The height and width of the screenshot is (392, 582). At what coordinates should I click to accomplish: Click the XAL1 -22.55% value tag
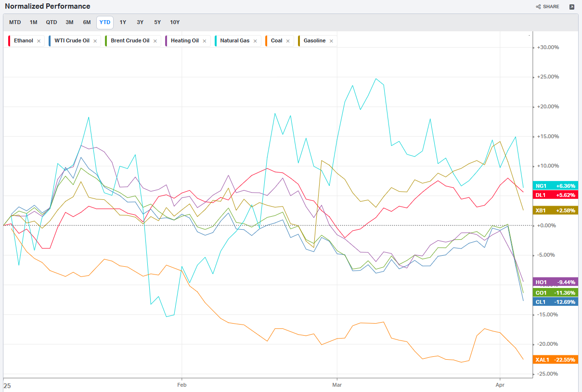(x=556, y=360)
